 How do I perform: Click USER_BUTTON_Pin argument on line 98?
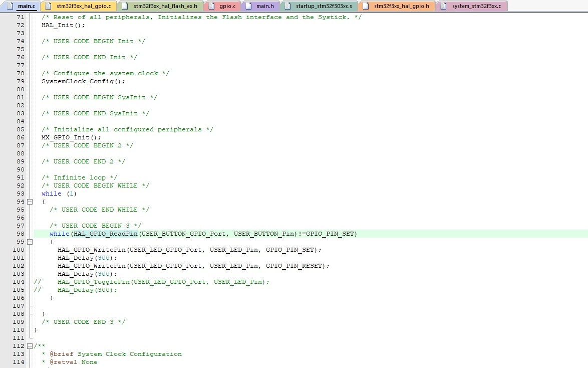point(265,234)
